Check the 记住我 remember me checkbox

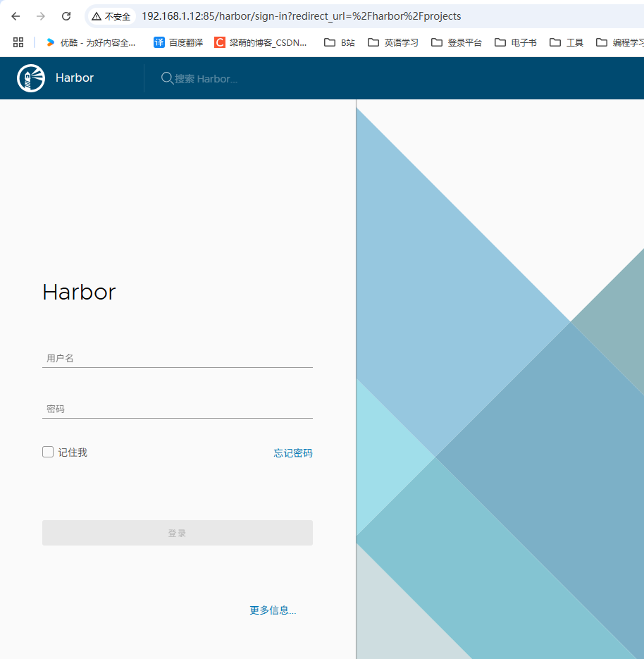pos(48,452)
